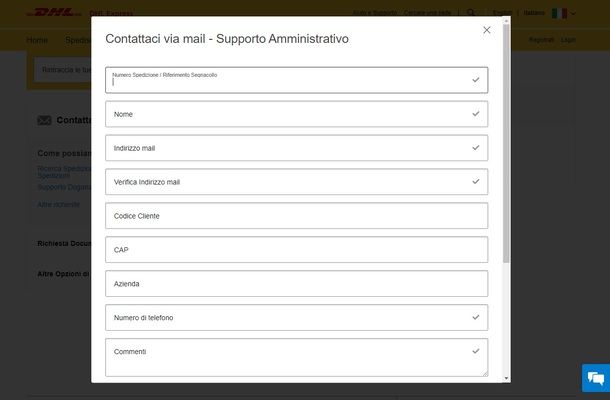Focus the Numero Spedizione / Riferimento field

tap(296, 80)
